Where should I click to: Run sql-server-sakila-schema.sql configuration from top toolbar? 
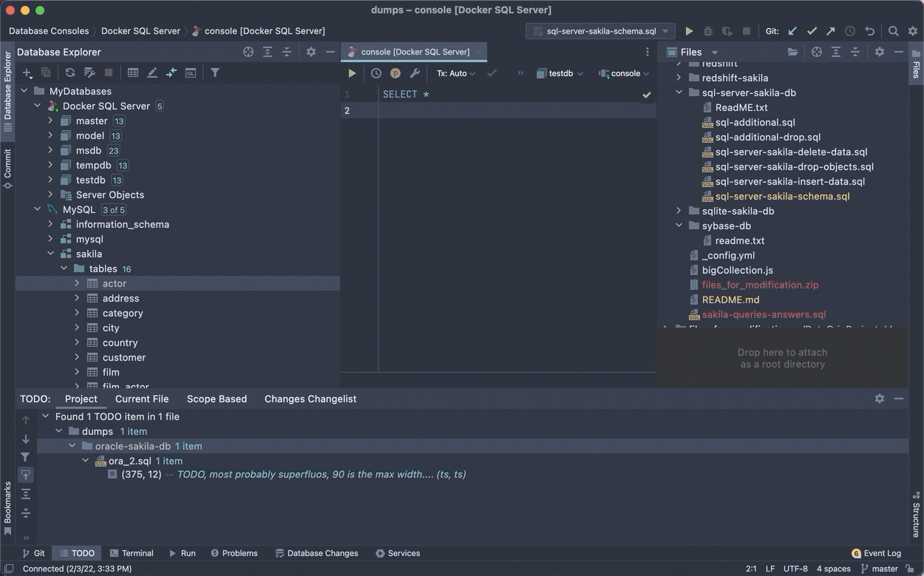pyautogui.click(x=689, y=31)
